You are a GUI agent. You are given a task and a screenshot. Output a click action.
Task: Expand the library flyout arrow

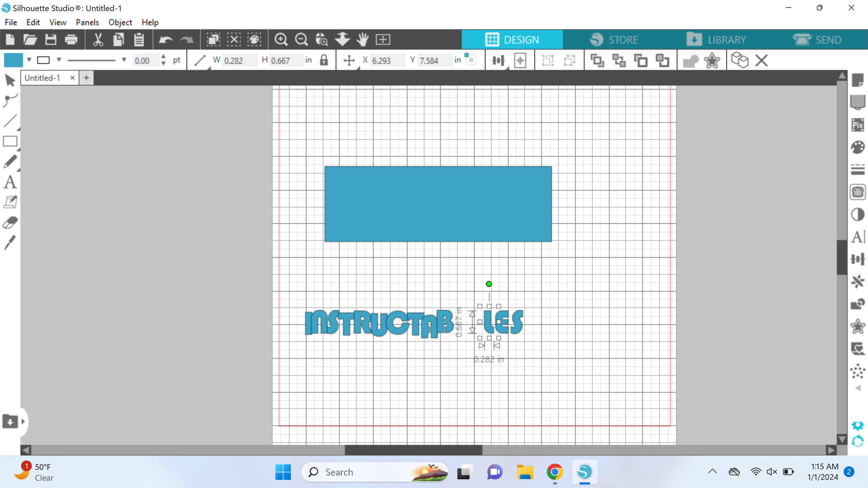23,421
